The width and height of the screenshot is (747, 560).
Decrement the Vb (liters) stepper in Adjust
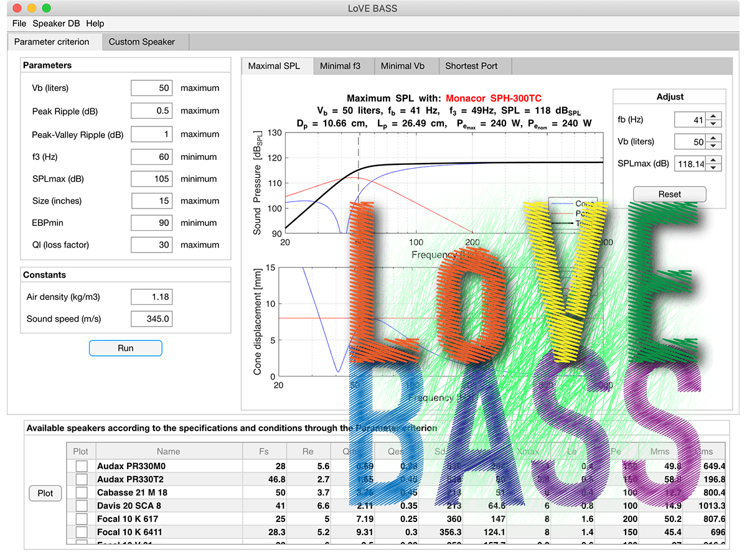tap(714, 145)
